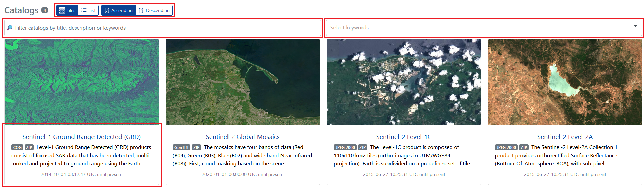This screenshot has height=188, width=644.
Task: Click the Global Mosaics coastline thumbnail
Action: click(x=243, y=82)
